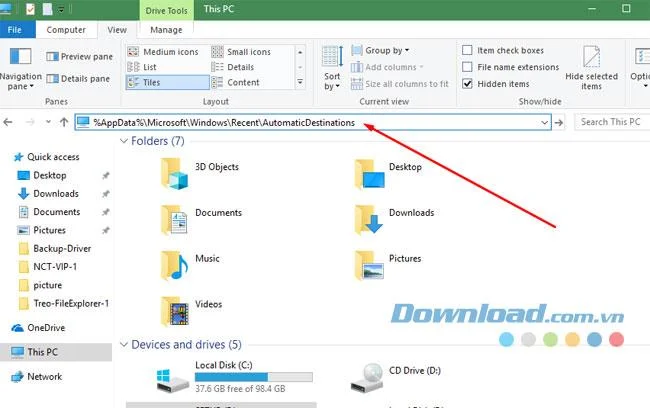Screen dimensions: 650x408
Task: Choose the Content layout
Action: coord(235,83)
